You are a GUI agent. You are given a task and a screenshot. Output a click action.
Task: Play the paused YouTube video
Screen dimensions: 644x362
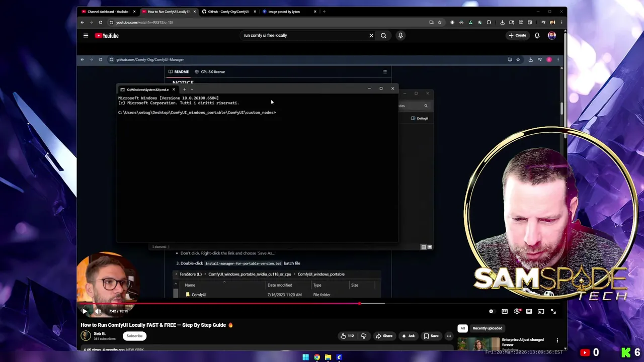point(85,311)
